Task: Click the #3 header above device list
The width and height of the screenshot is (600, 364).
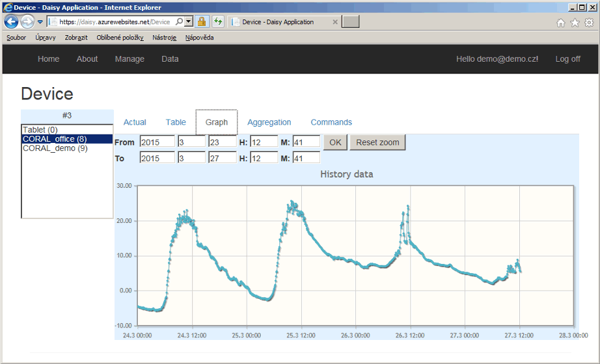Action: (67, 116)
